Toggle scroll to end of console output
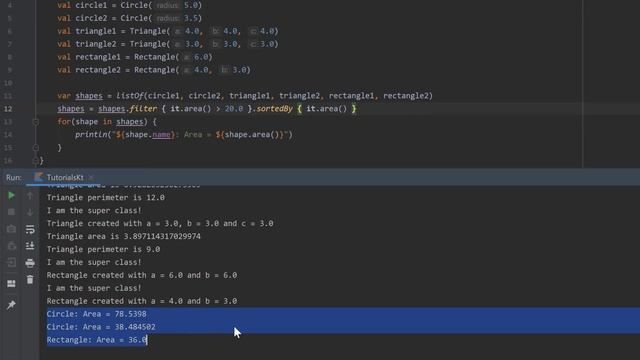The width and height of the screenshot is (640, 360). click(30, 245)
